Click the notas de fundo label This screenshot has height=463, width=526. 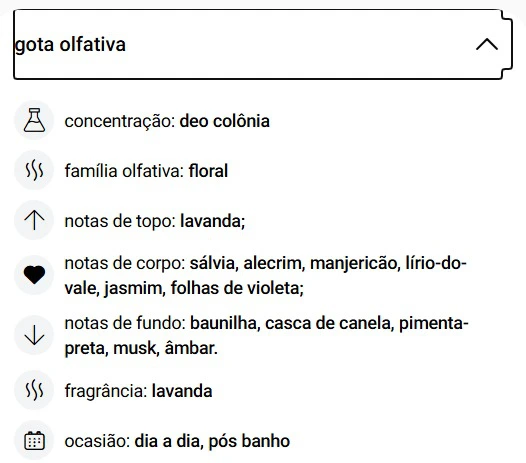tap(125, 323)
